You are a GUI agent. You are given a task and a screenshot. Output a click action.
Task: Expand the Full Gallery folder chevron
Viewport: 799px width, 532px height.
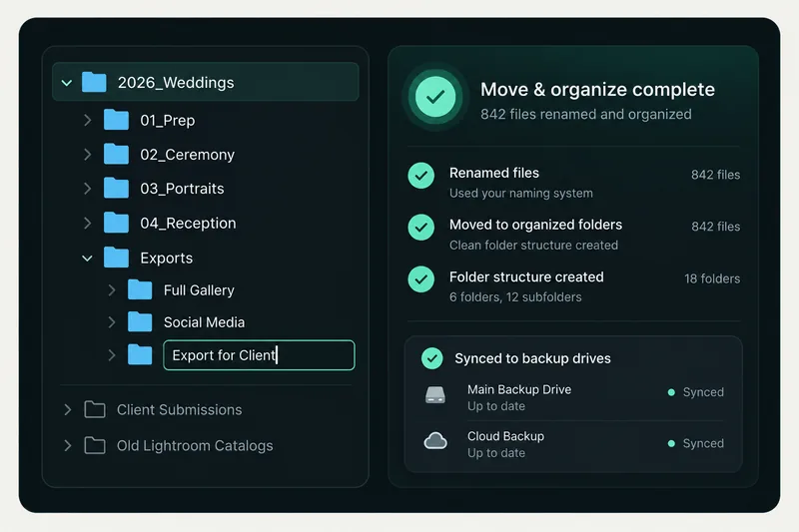pos(112,290)
